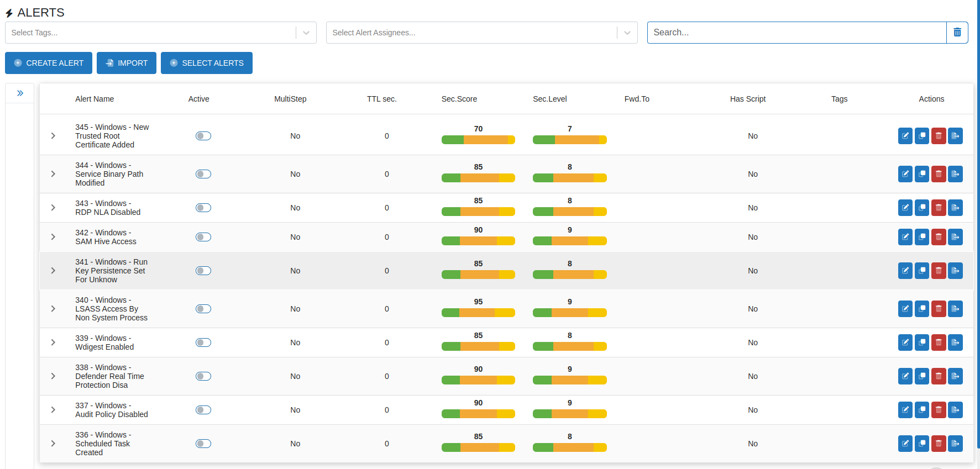
Task: Expand the sidebar with the double-chevron icon
Action: 20,93
